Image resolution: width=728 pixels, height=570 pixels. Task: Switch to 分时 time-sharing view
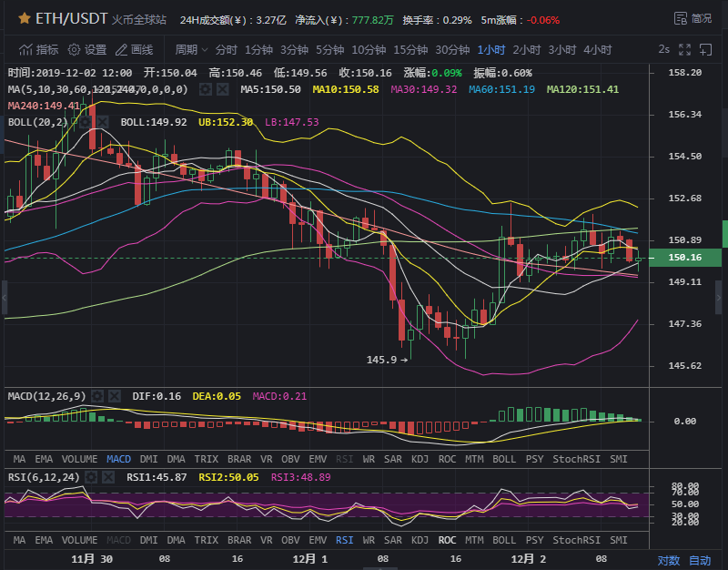(x=226, y=50)
